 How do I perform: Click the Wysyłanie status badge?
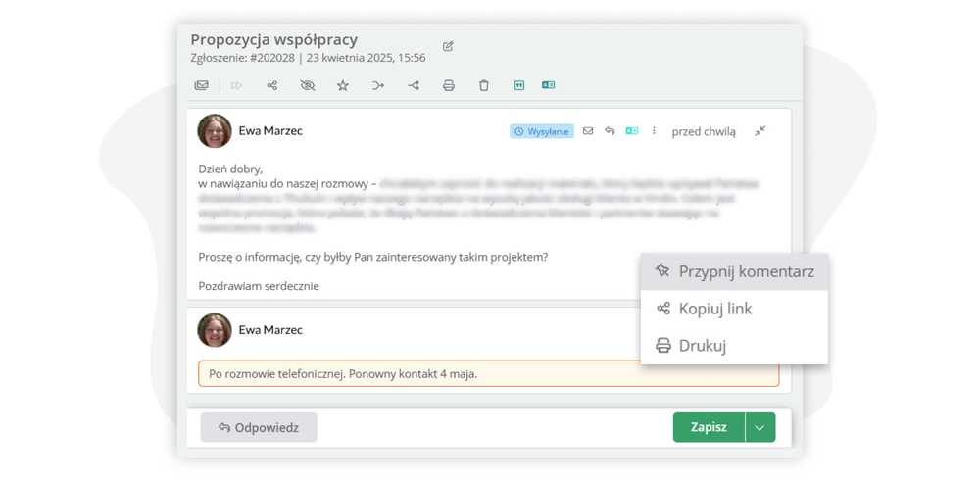(x=542, y=131)
